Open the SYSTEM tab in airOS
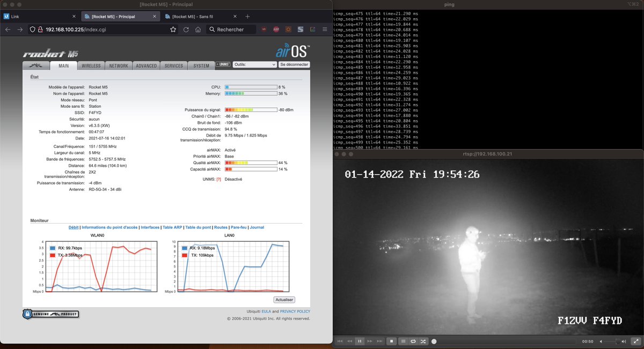 coord(201,66)
